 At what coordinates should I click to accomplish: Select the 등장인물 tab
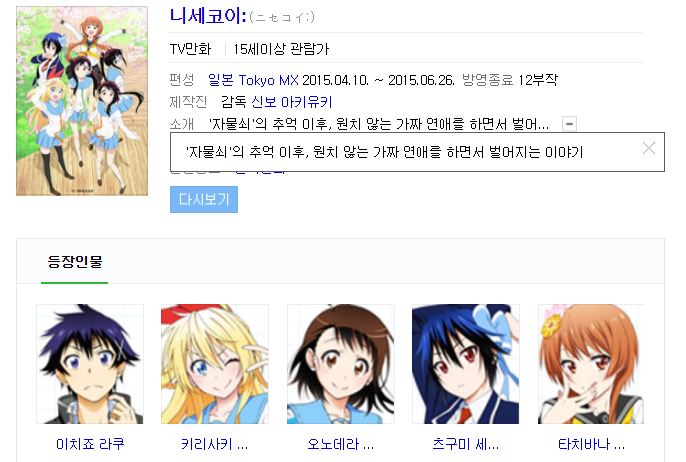click(x=75, y=262)
